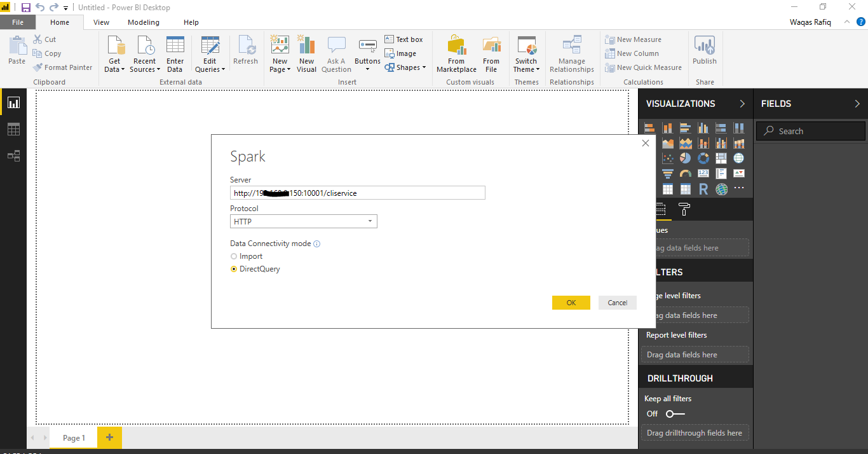Select the gauge visualization icon
Screen dimensions: 868x454
(686, 173)
